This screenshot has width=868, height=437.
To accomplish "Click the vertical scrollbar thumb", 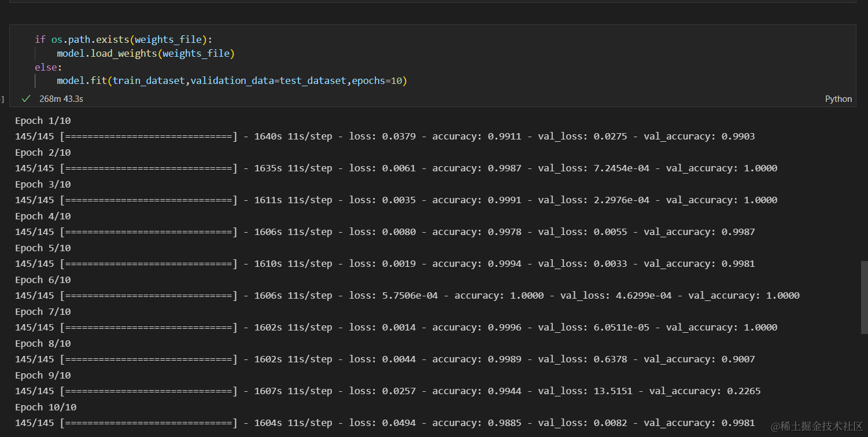I will [x=865, y=297].
